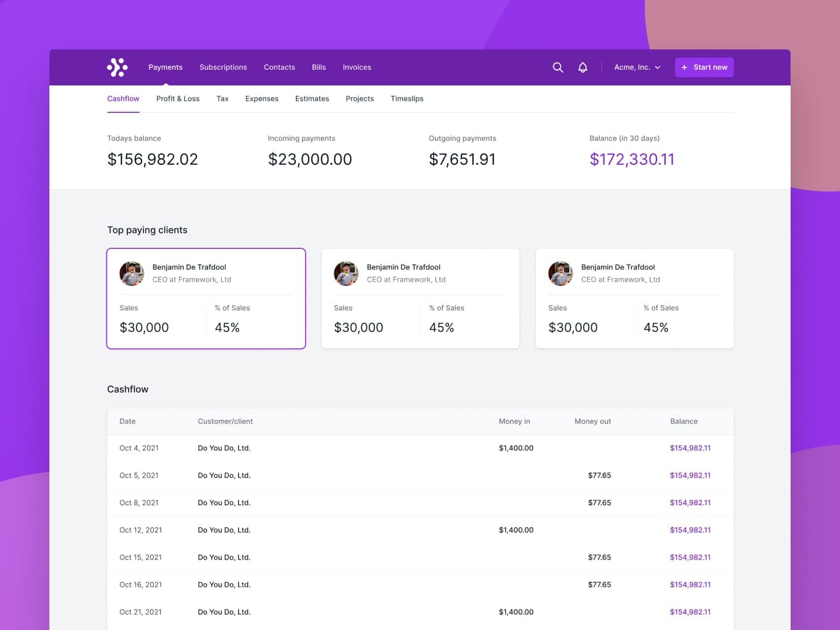The width and height of the screenshot is (840, 630).
Task: Select the Timeslips tab
Action: (x=407, y=99)
